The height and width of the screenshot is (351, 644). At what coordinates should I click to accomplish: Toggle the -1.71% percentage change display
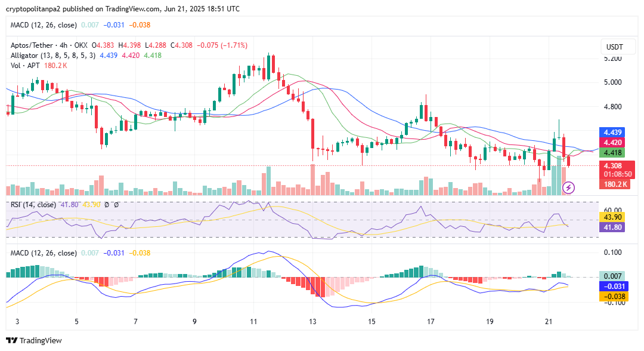[233, 44]
